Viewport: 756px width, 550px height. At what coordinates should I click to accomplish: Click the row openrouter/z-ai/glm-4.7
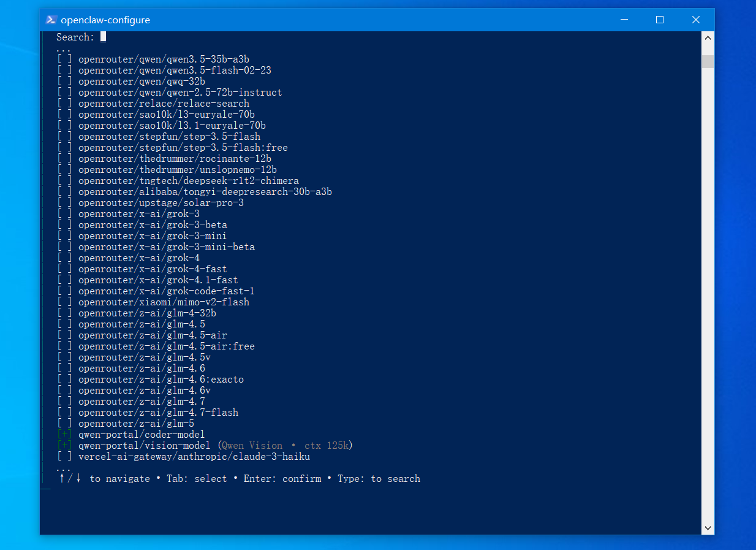[130, 402]
